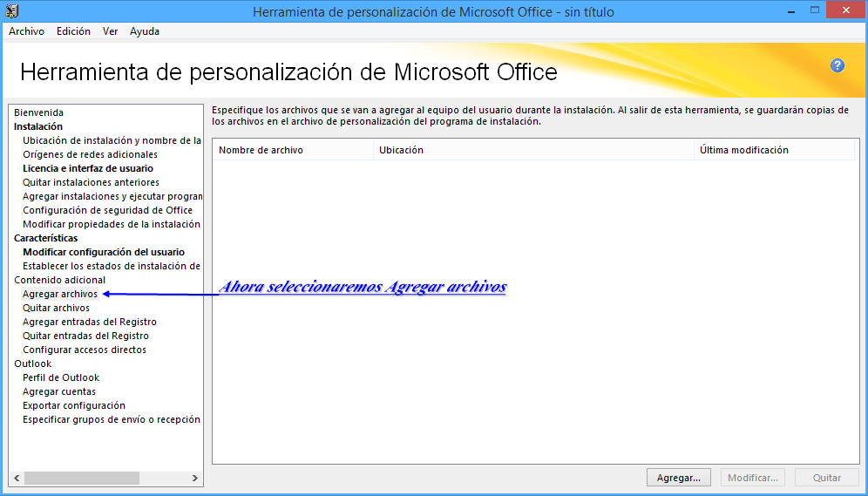Open Ubicación de instalación y nombre
The height and width of the screenshot is (496, 868).
(x=112, y=140)
